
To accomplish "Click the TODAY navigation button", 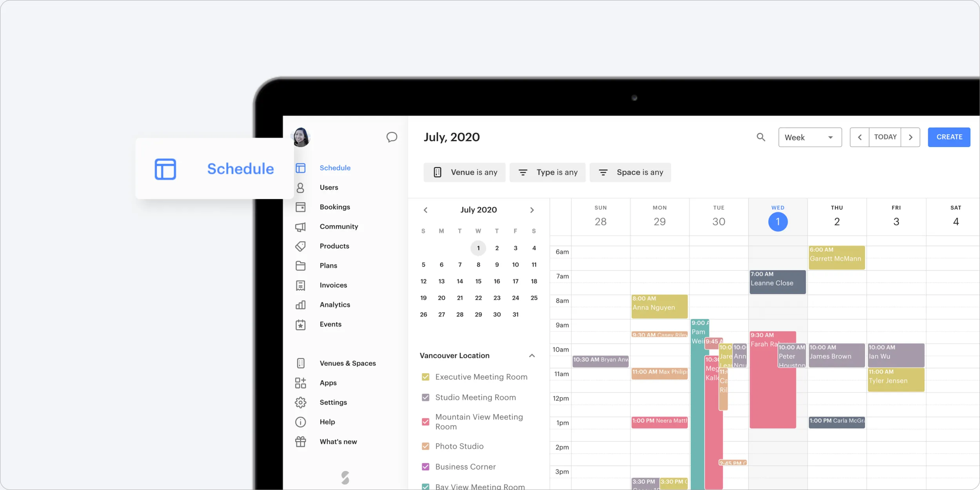I will tap(885, 137).
